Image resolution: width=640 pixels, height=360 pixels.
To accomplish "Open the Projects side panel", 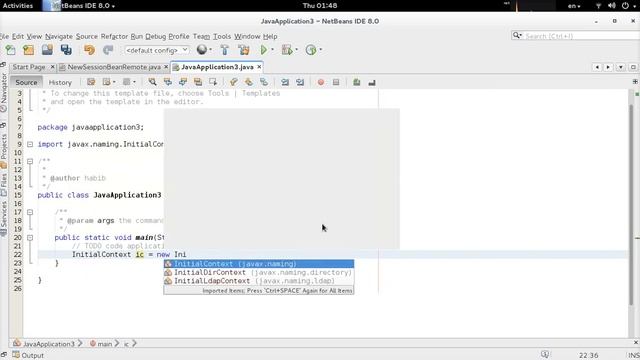I will [x=4, y=151].
